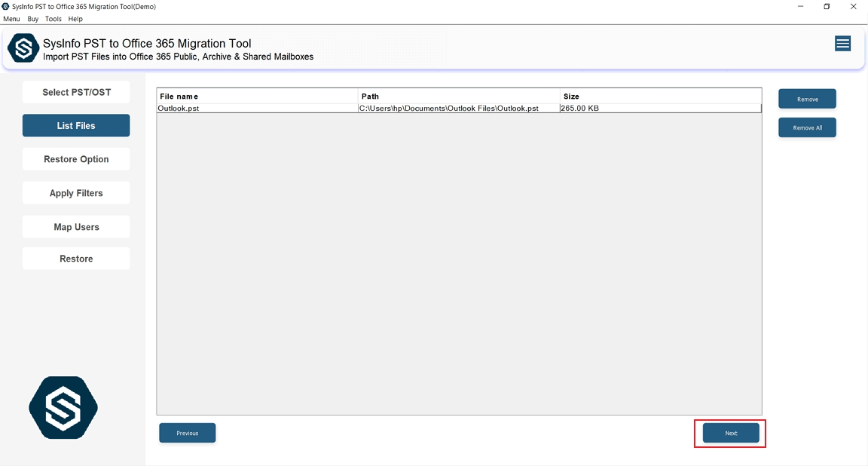Viewport: 868px width, 466px height.
Task: Close the Migration Tool window
Action: pyautogui.click(x=853, y=7)
